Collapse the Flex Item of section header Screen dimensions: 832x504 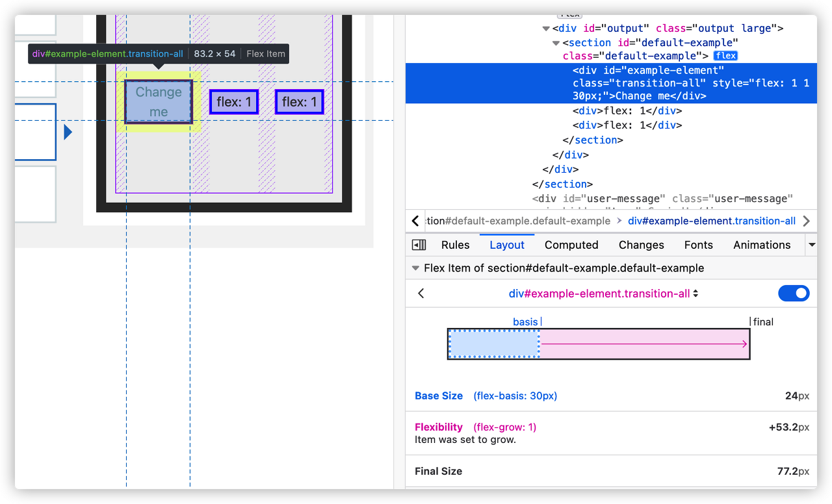click(x=415, y=268)
